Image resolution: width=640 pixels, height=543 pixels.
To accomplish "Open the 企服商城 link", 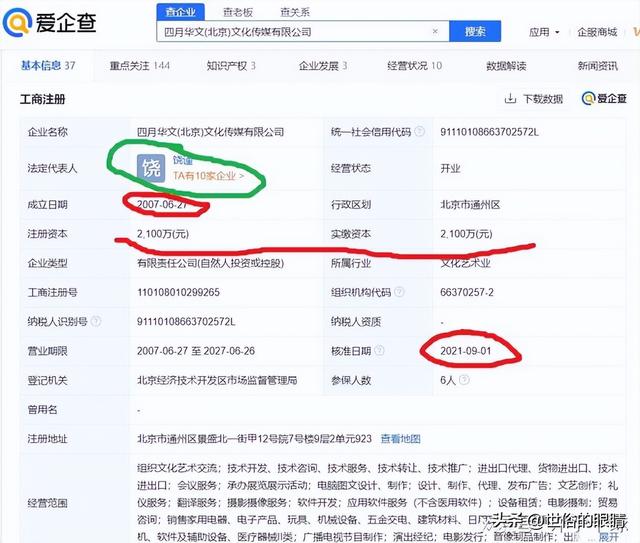I will click(597, 32).
